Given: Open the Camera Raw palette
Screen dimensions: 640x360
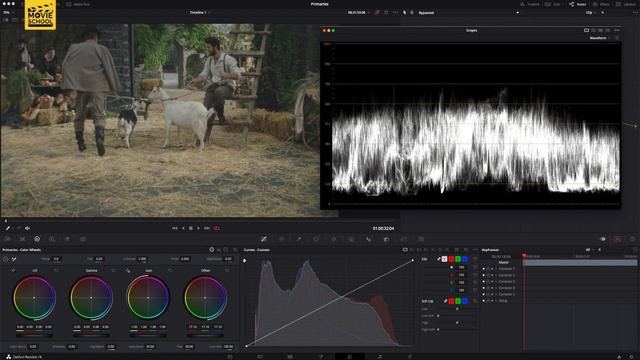Looking at the screenshot, I should tap(7, 239).
